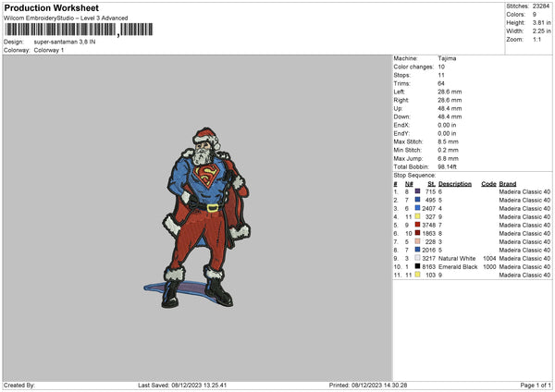
Task: Click 'Wilcom EmbroideryStudio – Level 3 Advanced' text
Action: tap(66, 18)
